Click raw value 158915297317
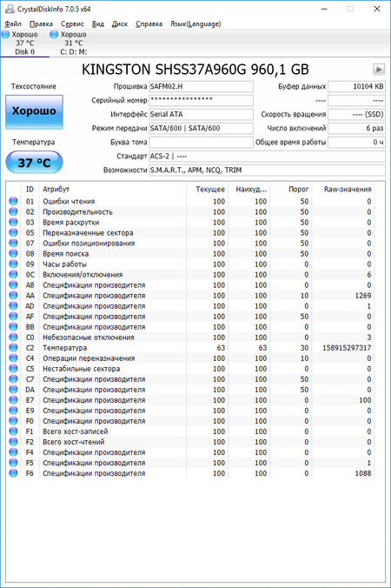This screenshot has height=588, width=391. click(347, 348)
